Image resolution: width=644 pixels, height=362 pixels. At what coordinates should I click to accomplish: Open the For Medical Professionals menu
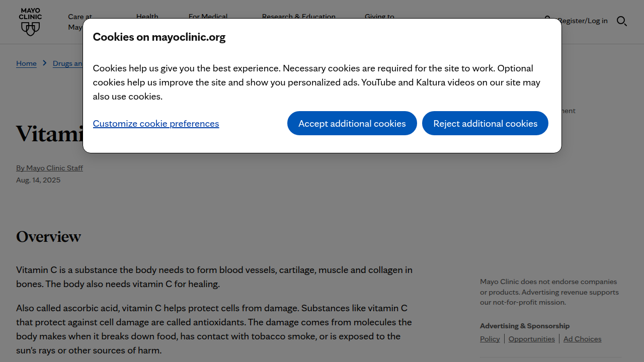(x=208, y=16)
